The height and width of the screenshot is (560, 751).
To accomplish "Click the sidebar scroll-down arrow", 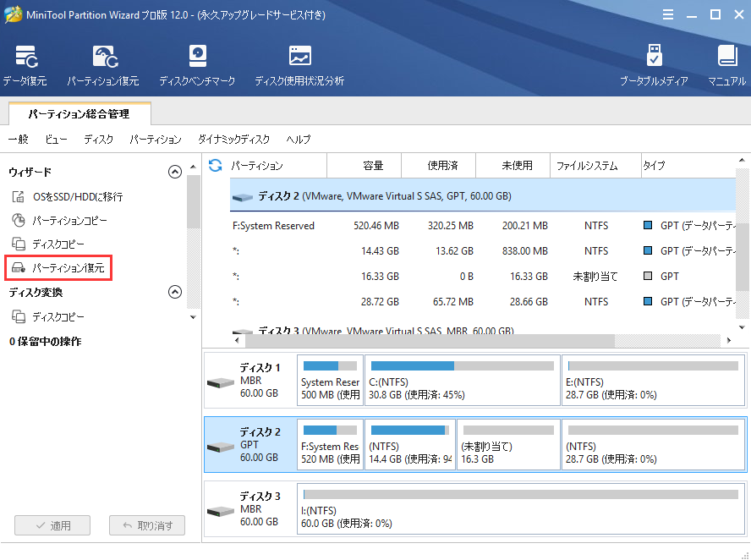I will [194, 317].
